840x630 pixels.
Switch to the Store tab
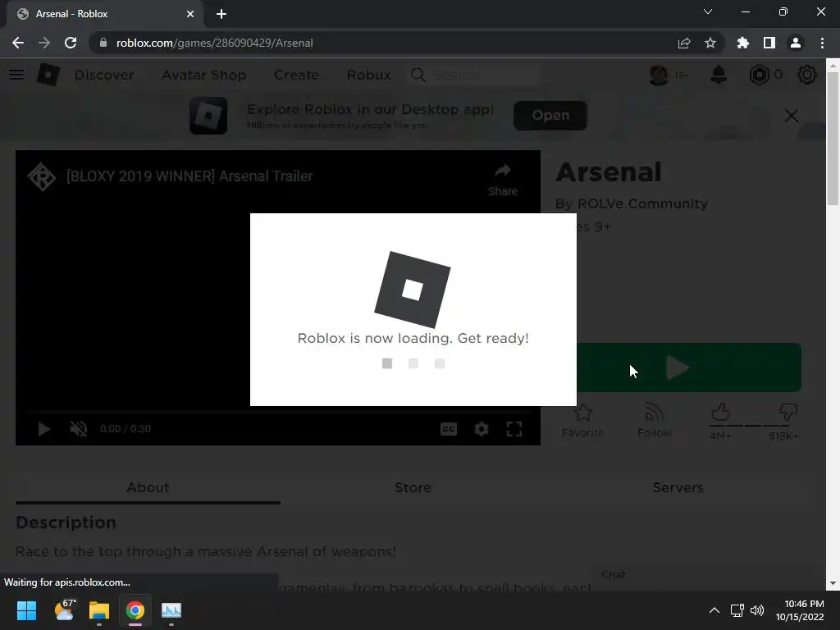coord(413,487)
